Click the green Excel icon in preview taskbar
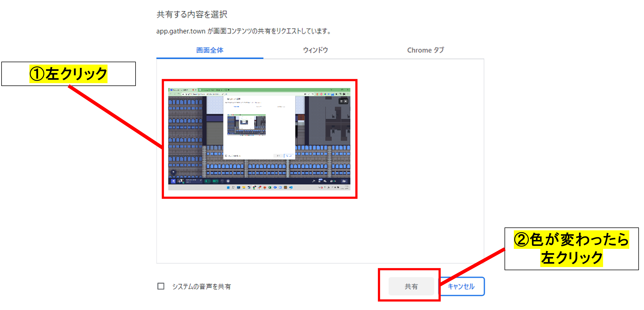This screenshot has width=644, height=310. pyautogui.click(x=270, y=188)
